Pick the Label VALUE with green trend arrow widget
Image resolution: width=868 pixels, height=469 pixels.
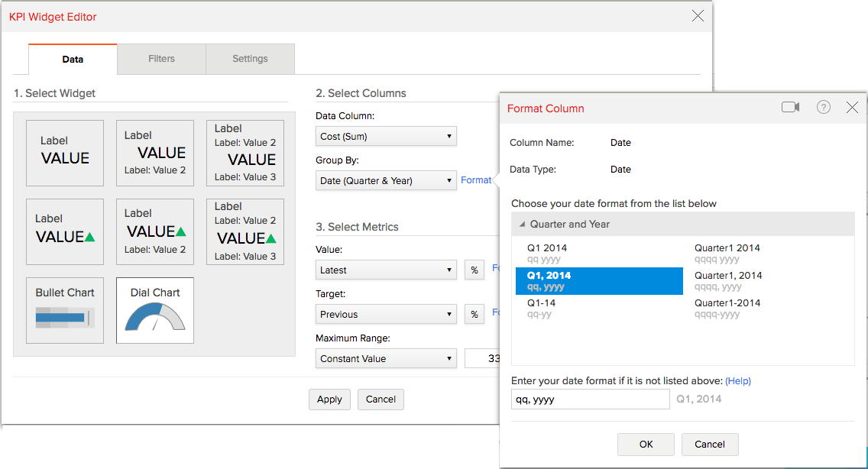[65, 231]
